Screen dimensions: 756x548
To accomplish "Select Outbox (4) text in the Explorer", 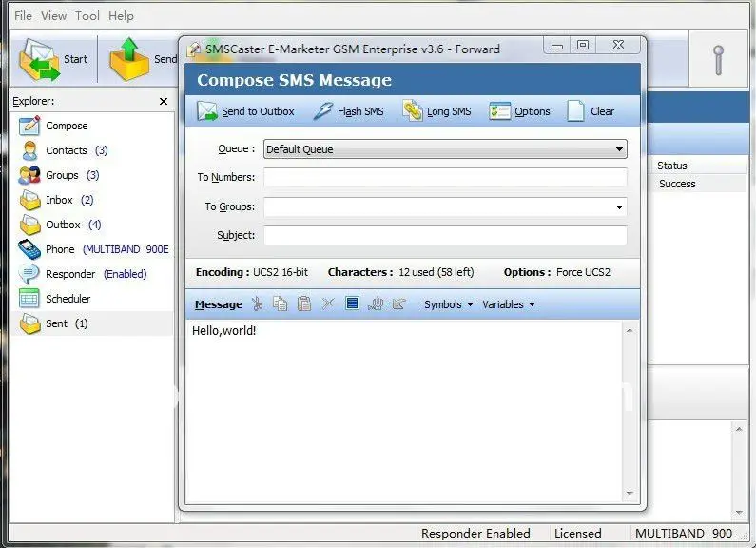I will (73, 225).
